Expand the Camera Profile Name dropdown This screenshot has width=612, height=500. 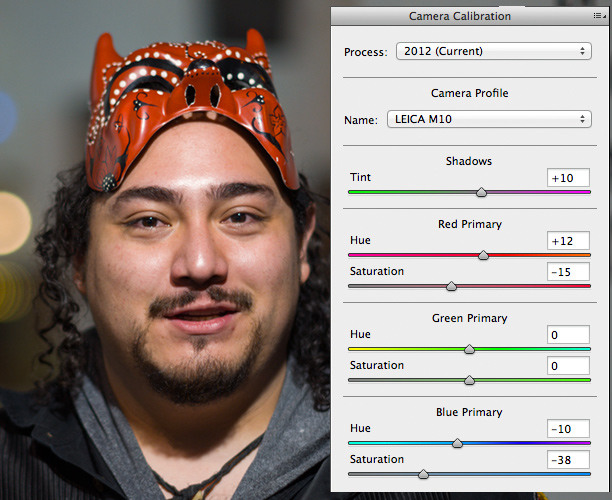488,120
